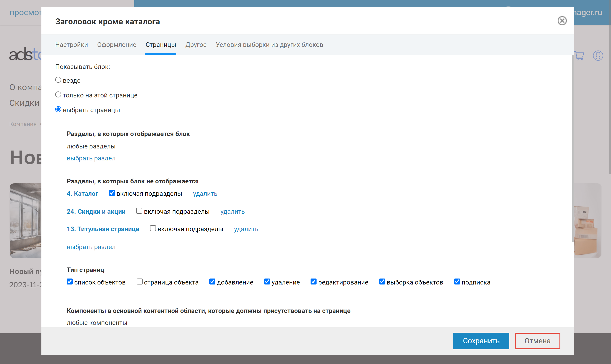Uncheck 'список объектов' page type
Viewport: 611px width, 364px height.
(x=69, y=282)
